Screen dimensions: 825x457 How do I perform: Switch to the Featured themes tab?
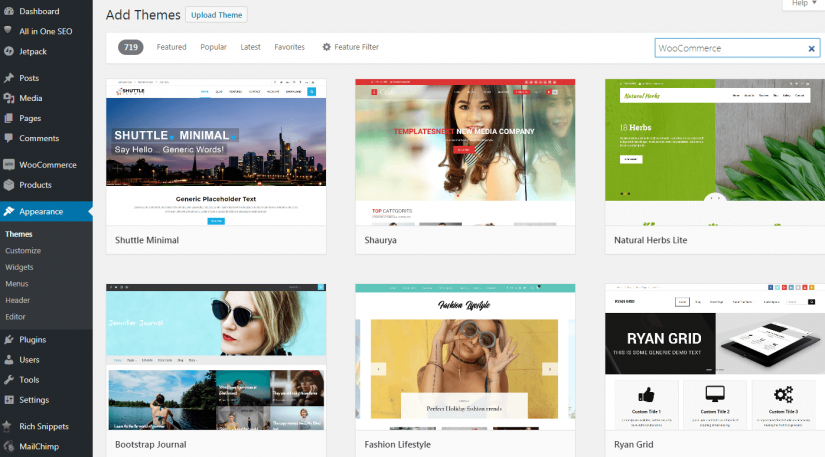(171, 47)
